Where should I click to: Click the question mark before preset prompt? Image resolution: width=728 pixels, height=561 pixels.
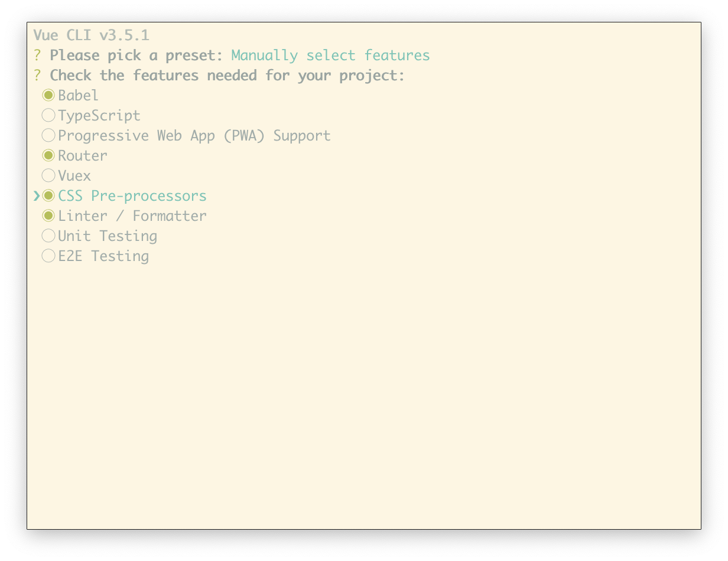[x=37, y=56]
